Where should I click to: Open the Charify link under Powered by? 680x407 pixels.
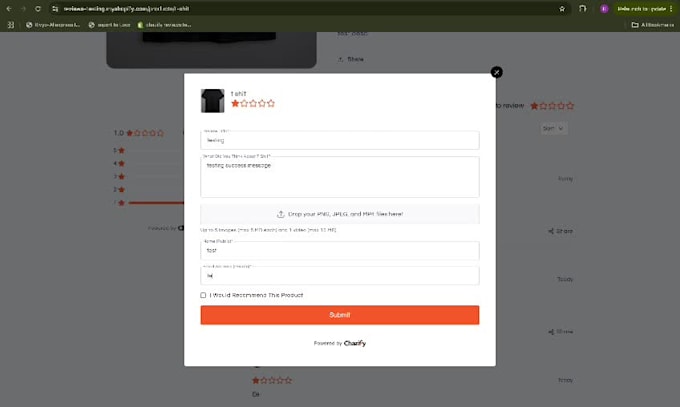coord(355,343)
